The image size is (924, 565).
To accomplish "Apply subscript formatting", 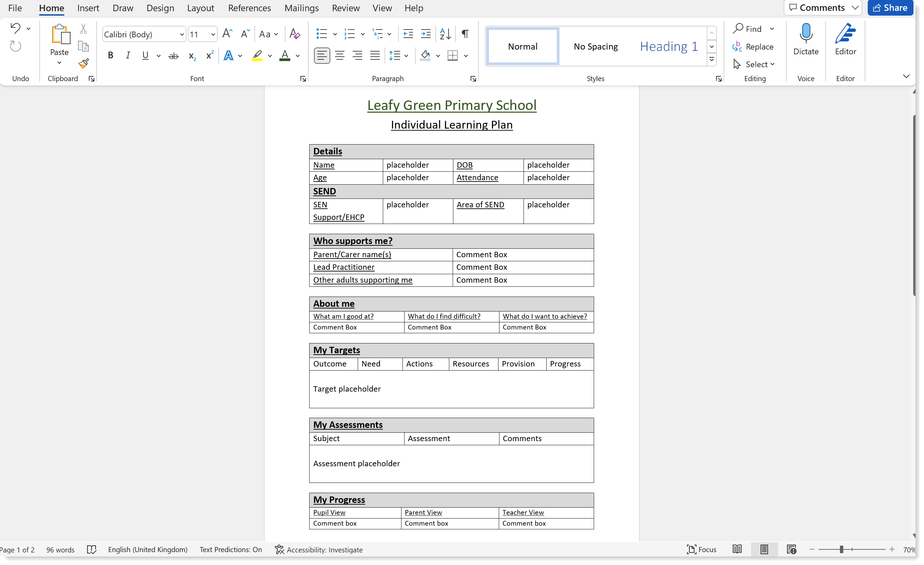I will click(192, 56).
